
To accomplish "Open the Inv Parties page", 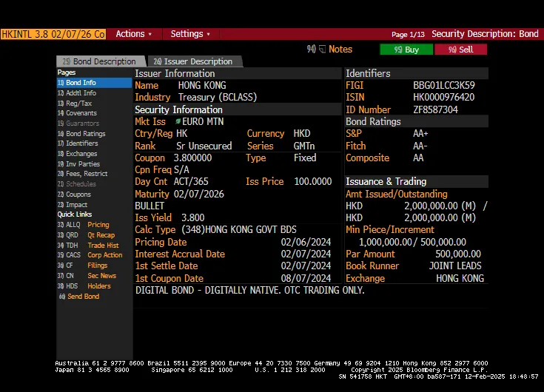I will 78,164.
